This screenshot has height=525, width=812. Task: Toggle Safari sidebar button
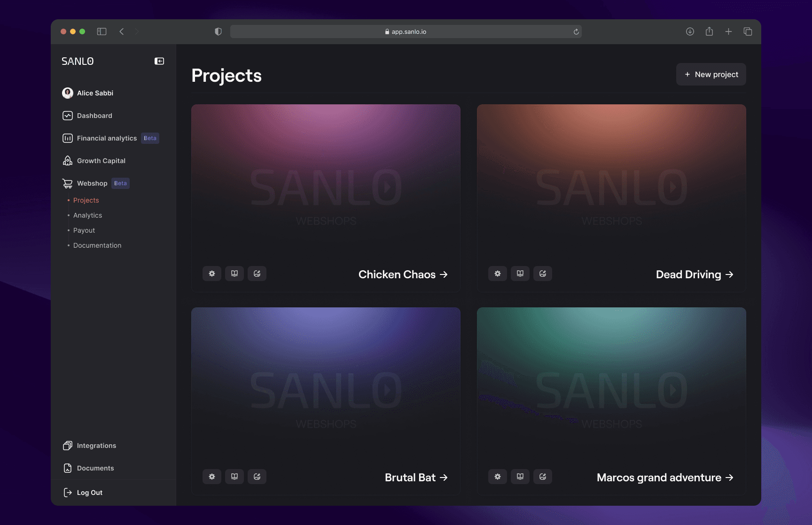101,31
